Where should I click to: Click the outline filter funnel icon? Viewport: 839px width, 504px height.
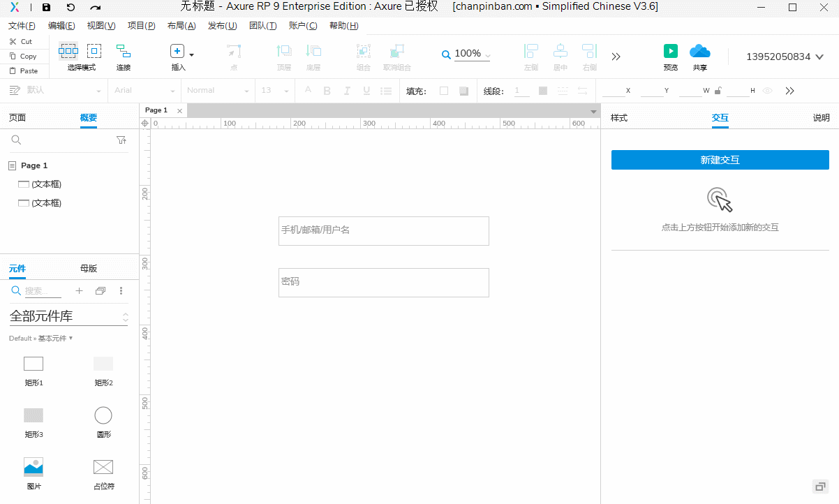pyautogui.click(x=121, y=140)
